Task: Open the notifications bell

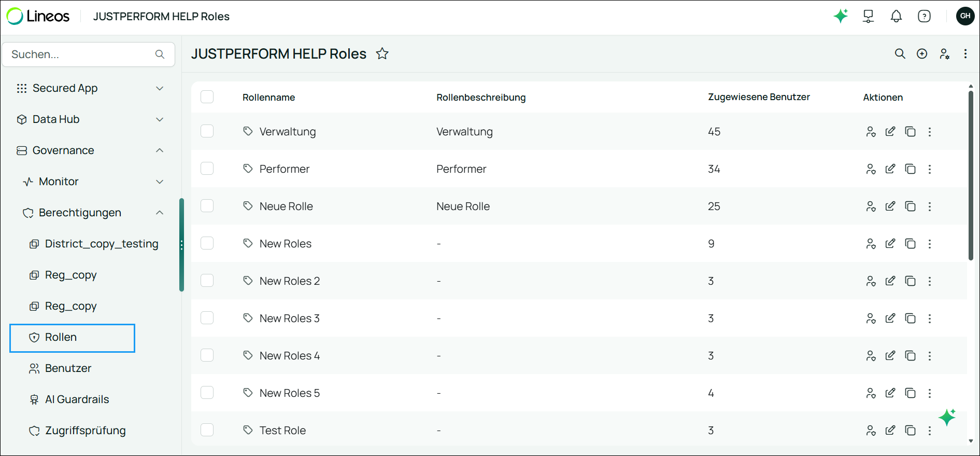Action: pyautogui.click(x=896, y=16)
